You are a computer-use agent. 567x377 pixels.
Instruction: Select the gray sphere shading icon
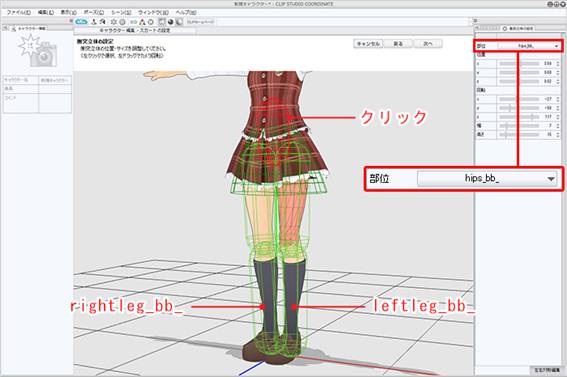click(x=179, y=22)
